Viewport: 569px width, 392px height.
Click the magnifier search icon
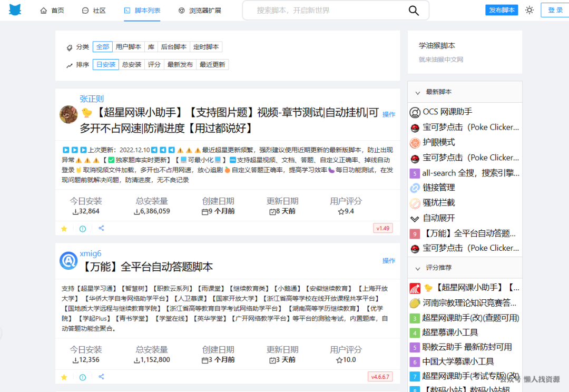414,11
